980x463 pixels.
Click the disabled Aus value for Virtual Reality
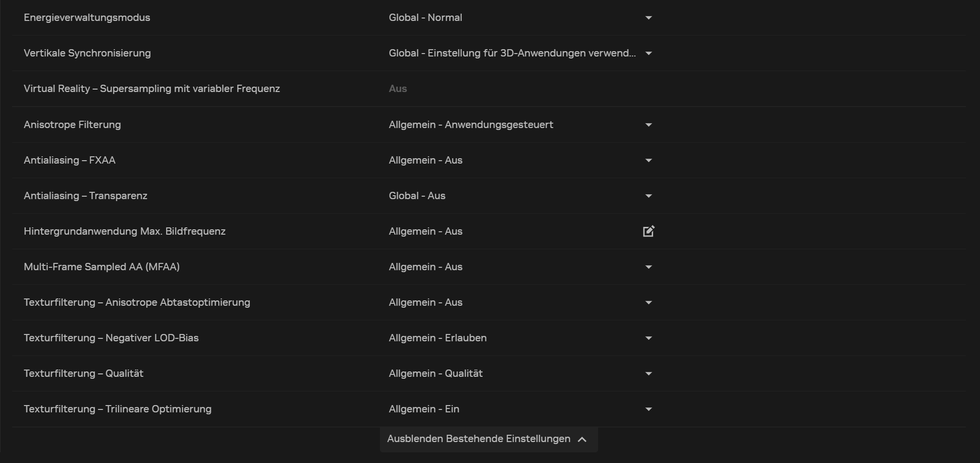click(x=397, y=89)
